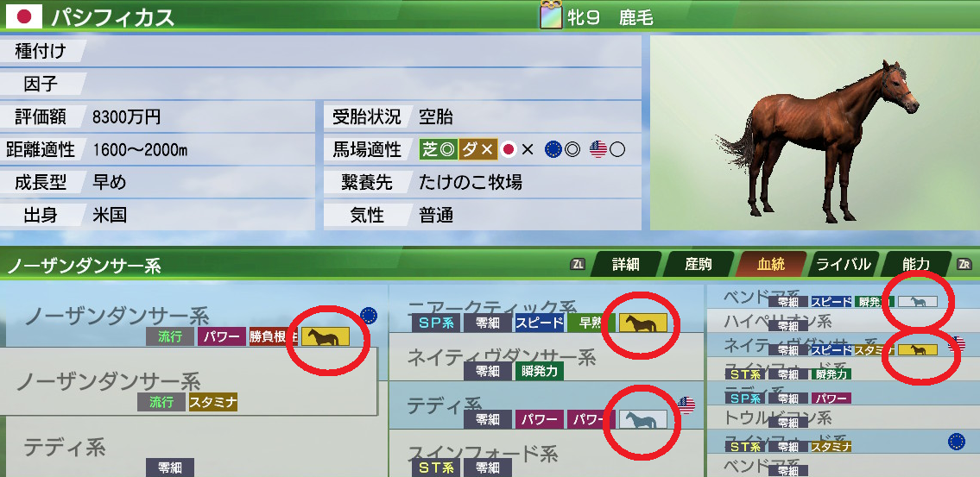Click the US flag on the テディ系 row

pos(686,405)
